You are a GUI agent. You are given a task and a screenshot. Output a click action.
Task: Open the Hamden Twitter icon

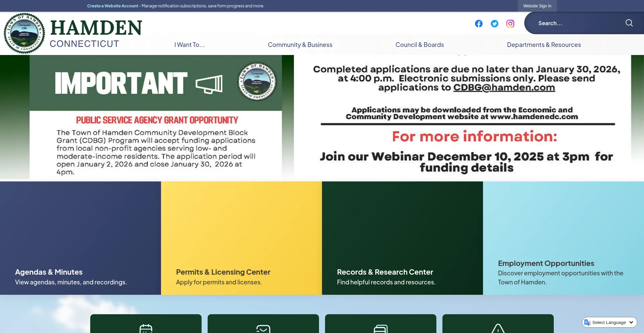click(494, 23)
